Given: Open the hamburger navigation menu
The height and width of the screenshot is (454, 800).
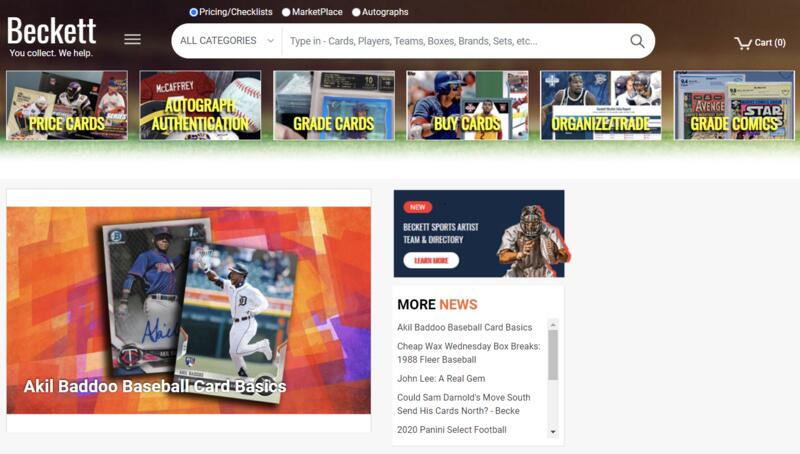Looking at the screenshot, I should click(132, 39).
